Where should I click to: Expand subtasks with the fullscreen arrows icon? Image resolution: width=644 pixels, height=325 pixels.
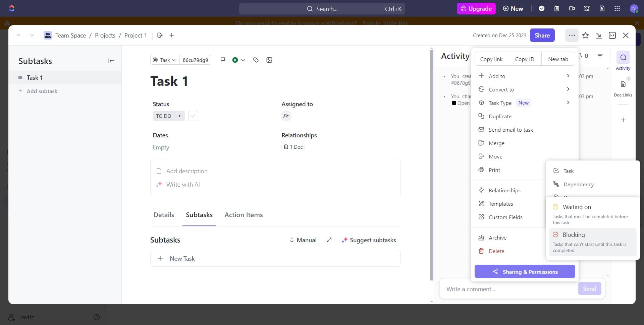tap(329, 240)
